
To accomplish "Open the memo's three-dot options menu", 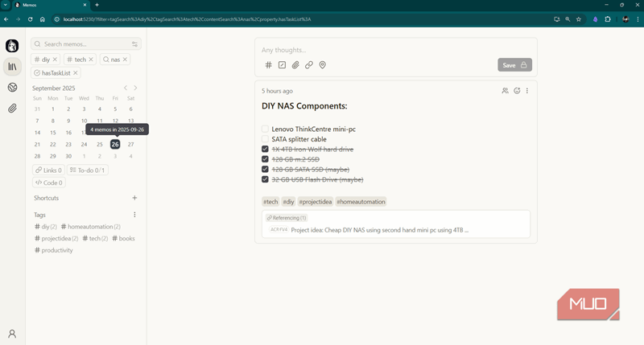I will 528,91.
